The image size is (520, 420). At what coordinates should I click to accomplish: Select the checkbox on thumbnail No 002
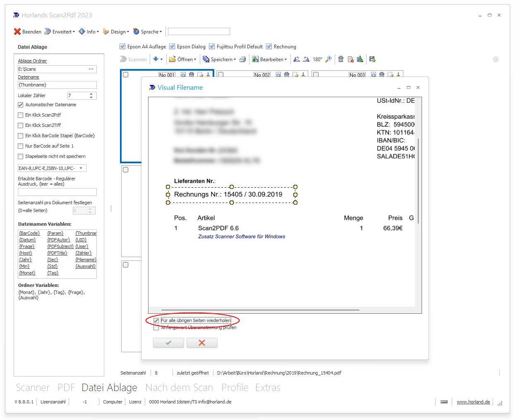(221, 75)
